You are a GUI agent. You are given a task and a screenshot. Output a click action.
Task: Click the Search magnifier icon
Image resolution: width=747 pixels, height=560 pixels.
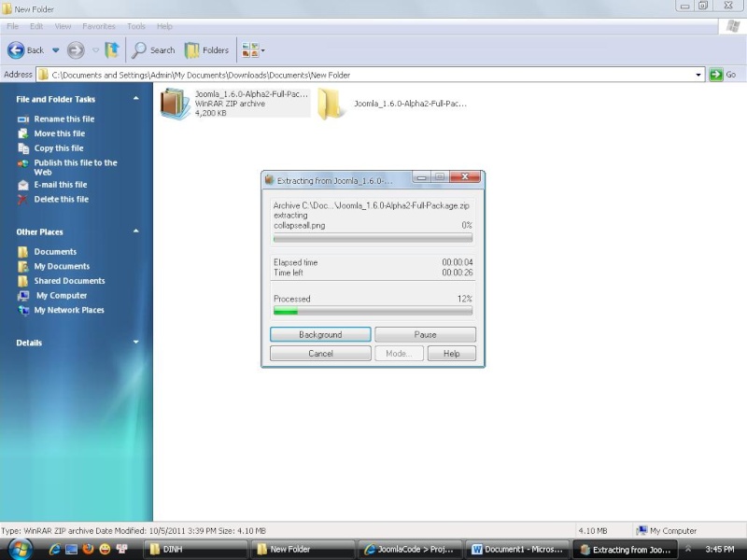[138, 50]
